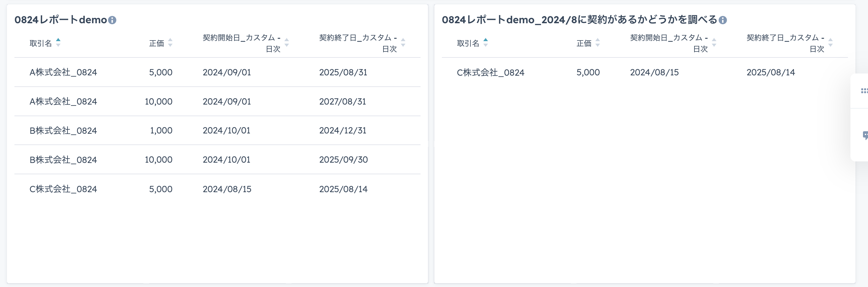The height and width of the screenshot is (287, 868).
Task: Open the chat bubble icon at right edge
Action: tap(865, 136)
